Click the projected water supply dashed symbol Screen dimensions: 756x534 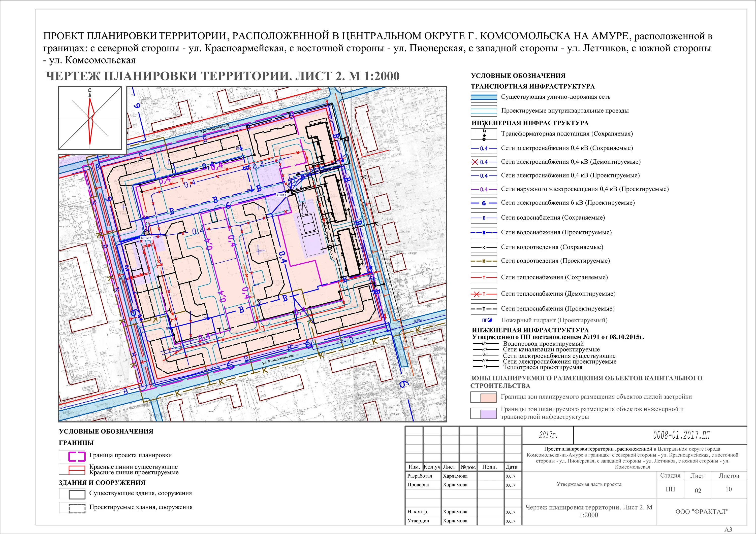(x=484, y=233)
